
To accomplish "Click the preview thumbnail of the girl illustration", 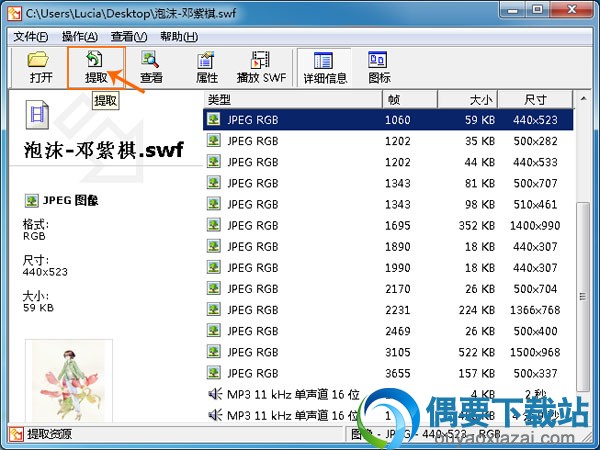I will coord(69,380).
